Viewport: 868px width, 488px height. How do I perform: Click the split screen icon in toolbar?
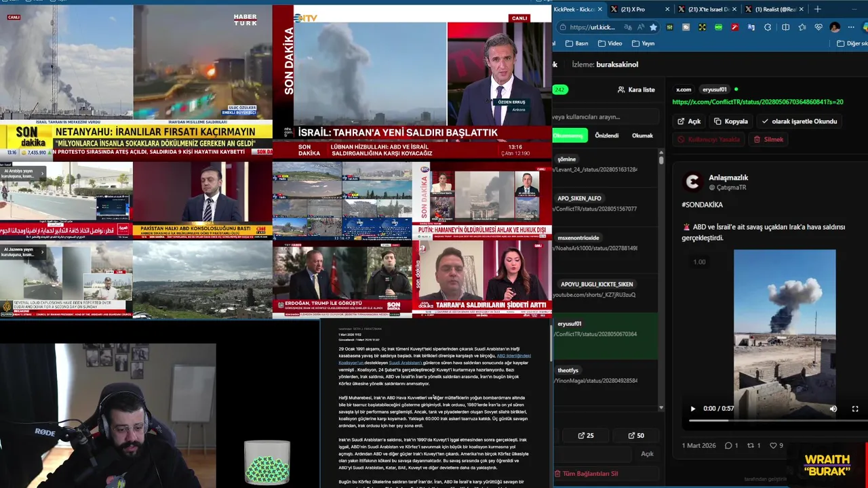[785, 27]
